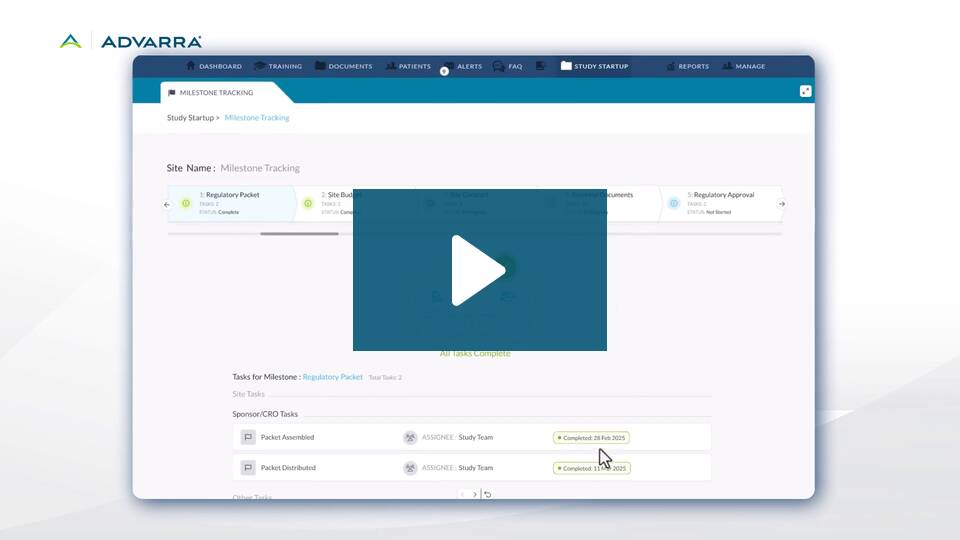Click the assignee icon for Packet Assembled
960x540 pixels.
point(410,437)
